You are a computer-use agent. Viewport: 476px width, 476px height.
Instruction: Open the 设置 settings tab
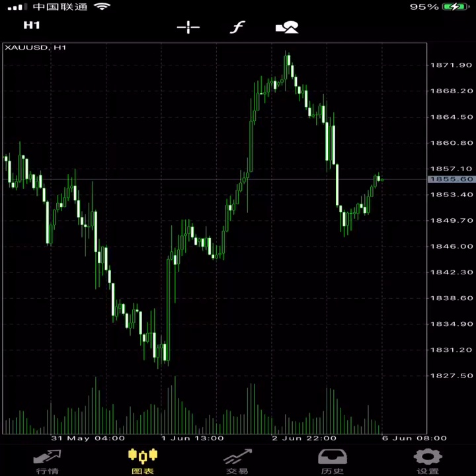click(x=428, y=461)
